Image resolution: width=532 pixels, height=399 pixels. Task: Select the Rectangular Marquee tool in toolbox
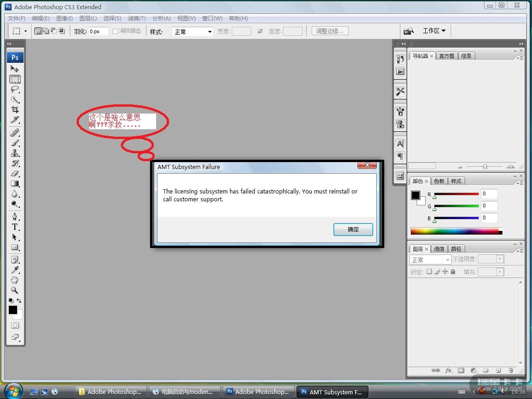(x=15, y=79)
